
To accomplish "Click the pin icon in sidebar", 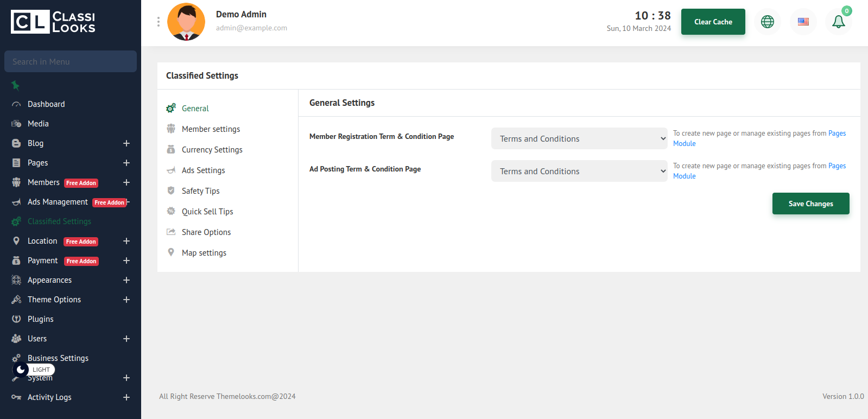I will pos(16,85).
